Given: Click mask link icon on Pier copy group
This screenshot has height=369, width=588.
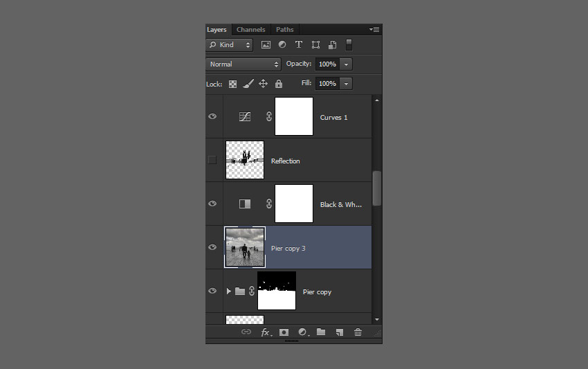Looking at the screenshot, I should [252, 291].
